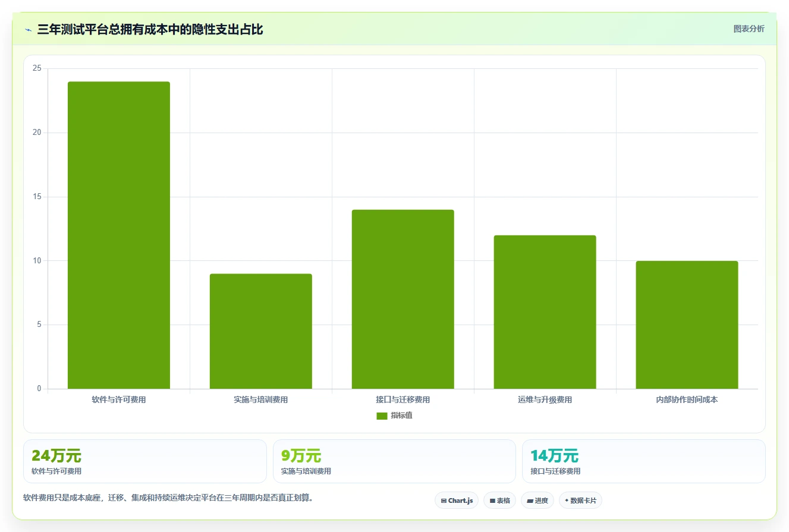The image size is (789, 532).
Task: Click the 指标值 legend label
Action: pyautogui.click(x=401, y=415)
